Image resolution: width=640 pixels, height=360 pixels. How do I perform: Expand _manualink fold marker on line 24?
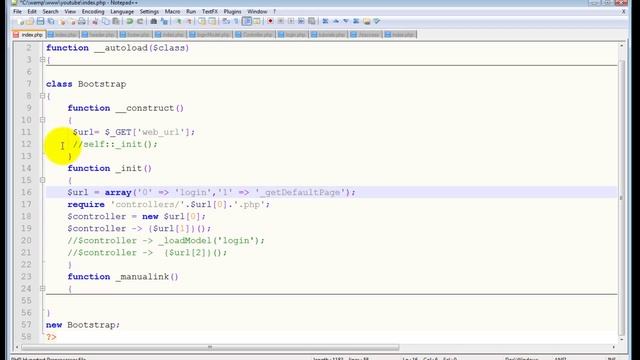(x=42, y=289)
